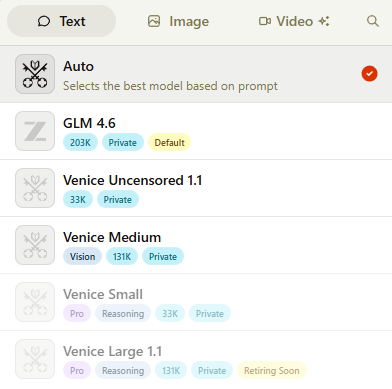Image resolution: width=392 pixels, height=389 pixels.
Task: Switch to the Image tab
Action: pyautogui.click(x=178, y=21)
